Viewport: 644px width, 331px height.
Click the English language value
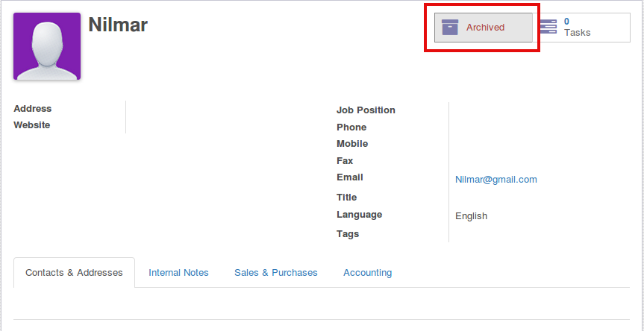[x=471, y=216]
